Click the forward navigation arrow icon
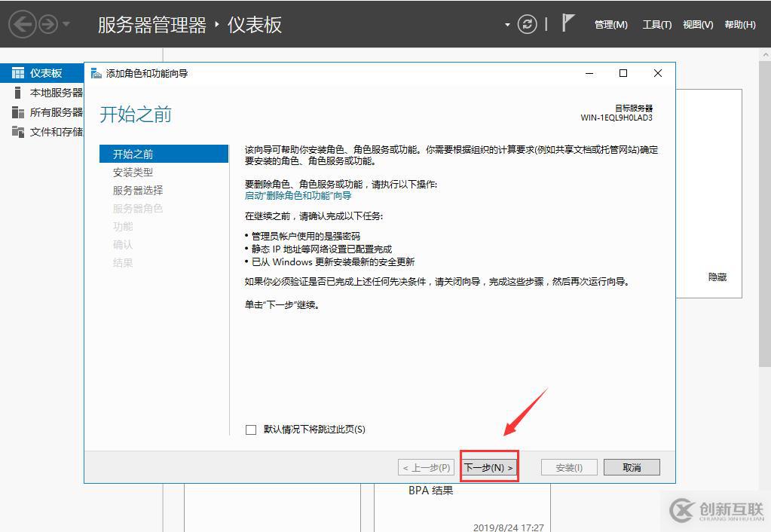 [48, 24]
